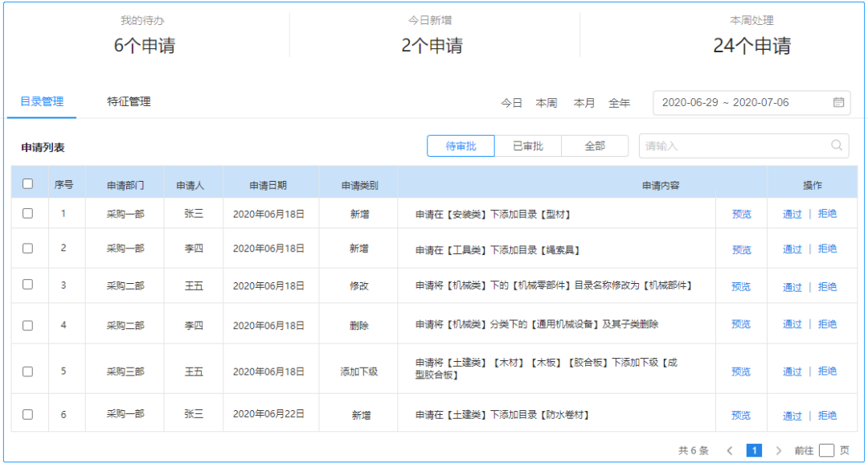
Task: Go to previous page arrow in pagination
Action: coord(729,450)
